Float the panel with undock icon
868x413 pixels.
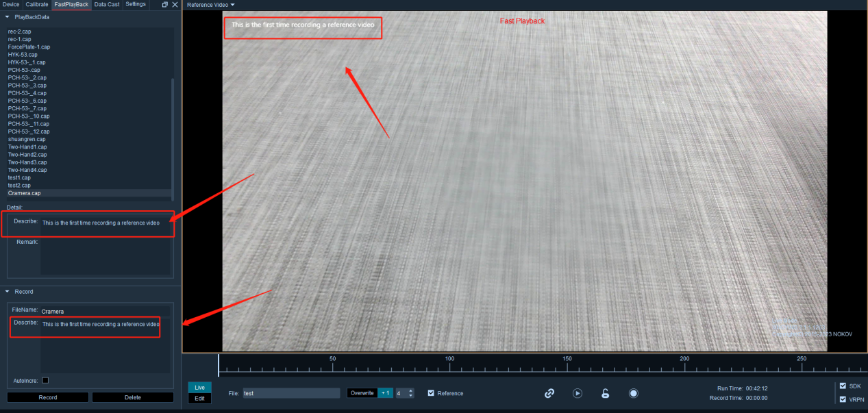(x=164, y=5)
